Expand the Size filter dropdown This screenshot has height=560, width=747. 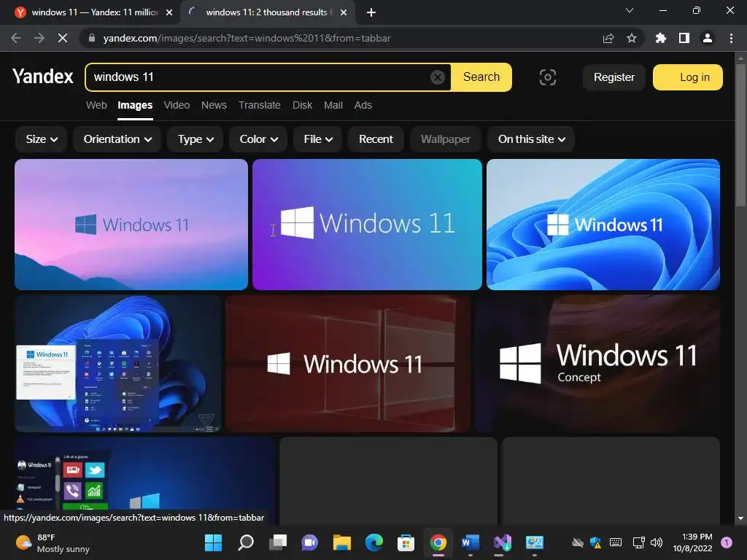(42, 139)
